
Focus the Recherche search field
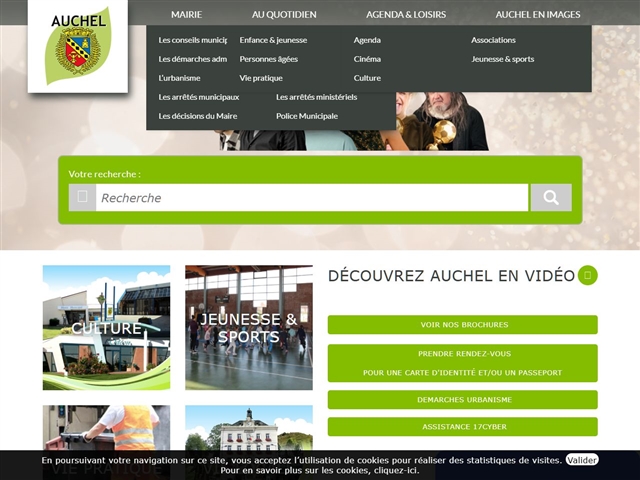[312, 198]
